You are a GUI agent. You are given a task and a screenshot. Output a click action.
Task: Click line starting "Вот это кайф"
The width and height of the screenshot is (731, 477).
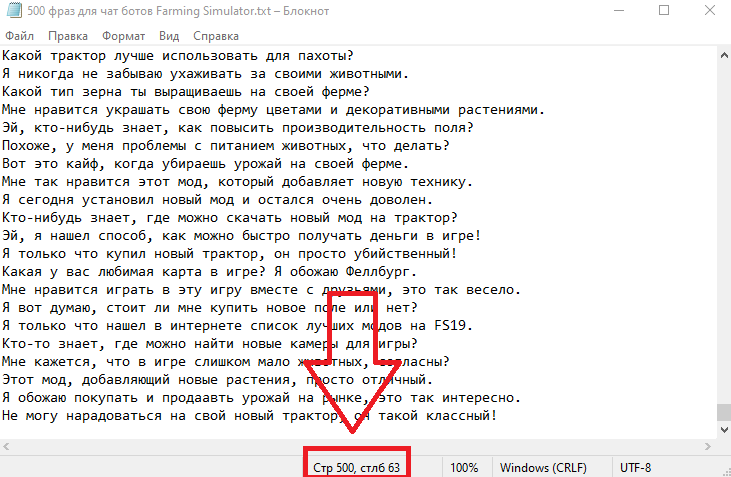[x=205, y=164]
